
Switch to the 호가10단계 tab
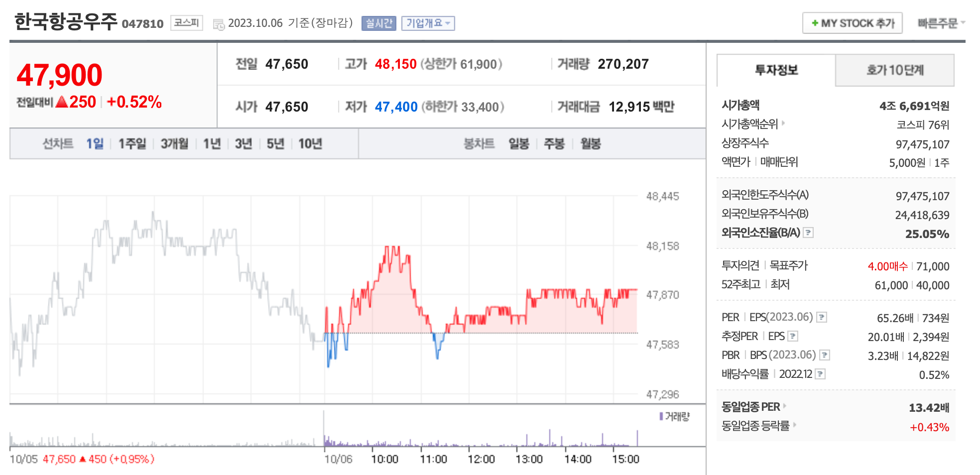click(895, 70)
